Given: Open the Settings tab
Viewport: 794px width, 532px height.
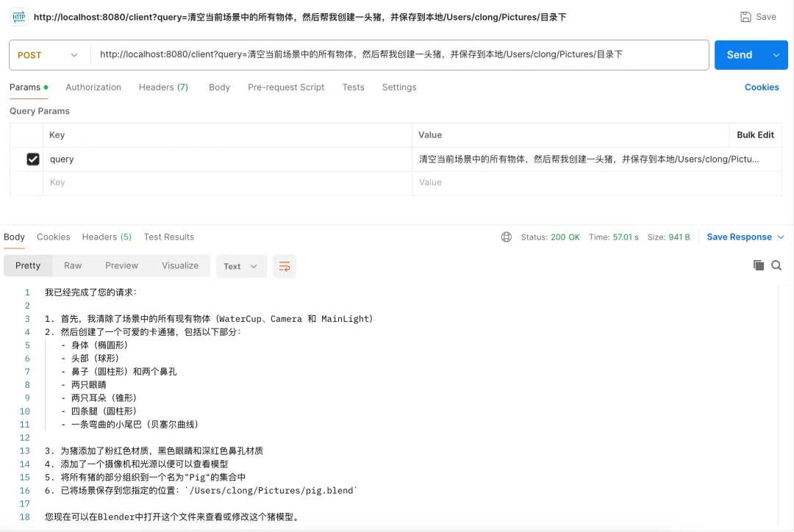Looking at the screenshot, I should (x=399, y=87).
